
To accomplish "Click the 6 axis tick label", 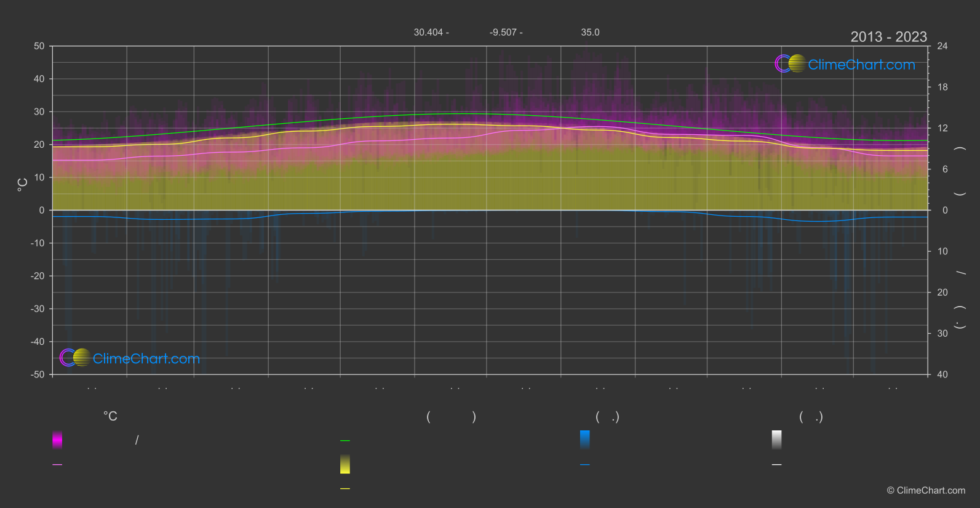I will tap(945, 169).
